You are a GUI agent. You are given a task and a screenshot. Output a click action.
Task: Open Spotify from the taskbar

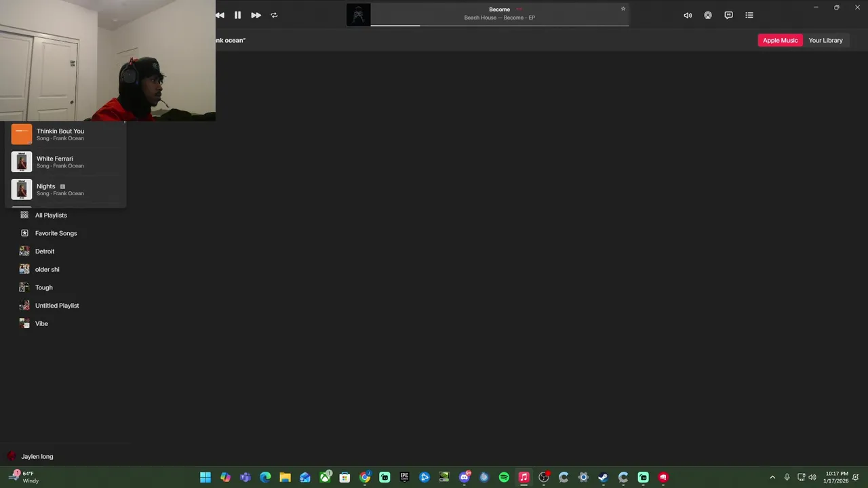[504, 477]
